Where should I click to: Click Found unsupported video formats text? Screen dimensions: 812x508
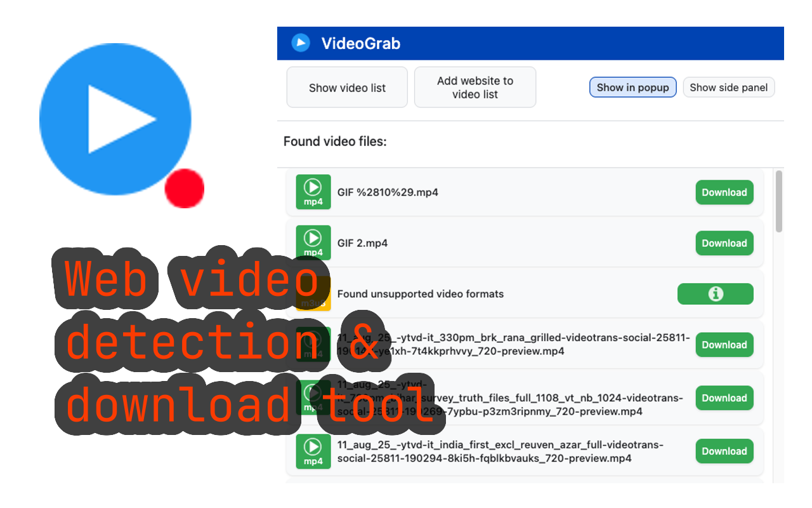coord(421,294)
